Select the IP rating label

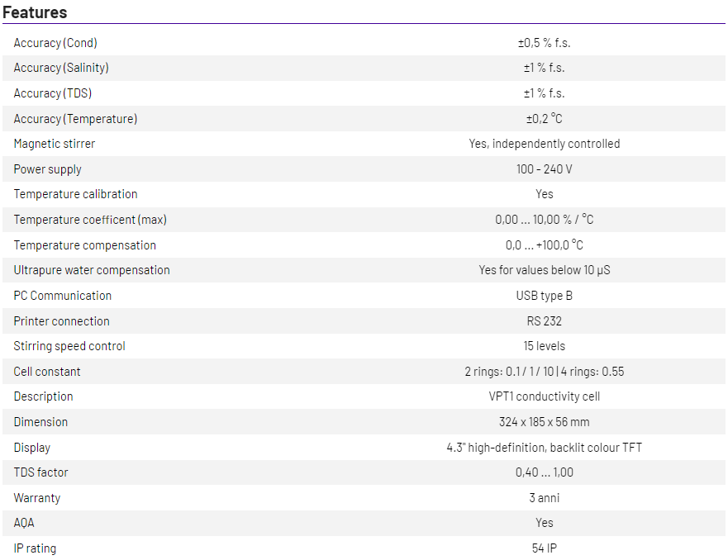pos(36,548)
